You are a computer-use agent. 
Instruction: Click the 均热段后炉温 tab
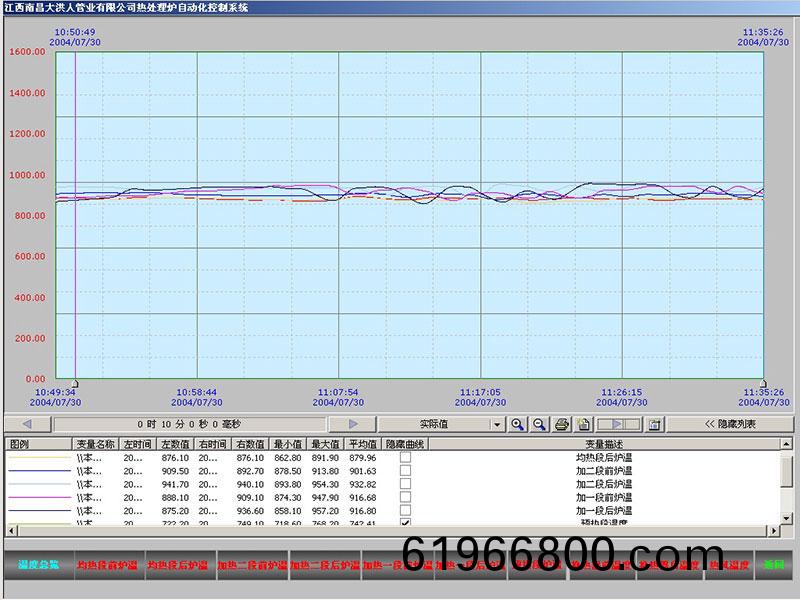click(179, 565)
